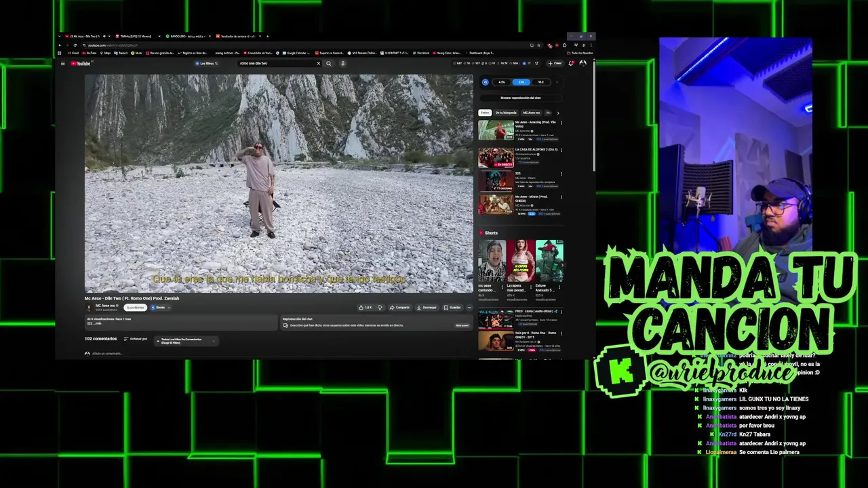Open the Gmail bookmark
The image size is (868, 488).
click(x=73, y=53)
